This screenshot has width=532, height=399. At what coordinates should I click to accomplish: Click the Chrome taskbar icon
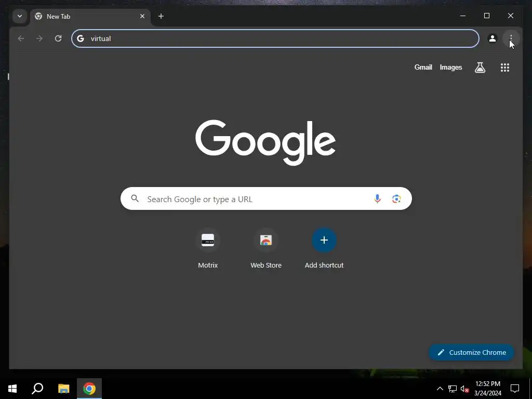click(89, 389)
